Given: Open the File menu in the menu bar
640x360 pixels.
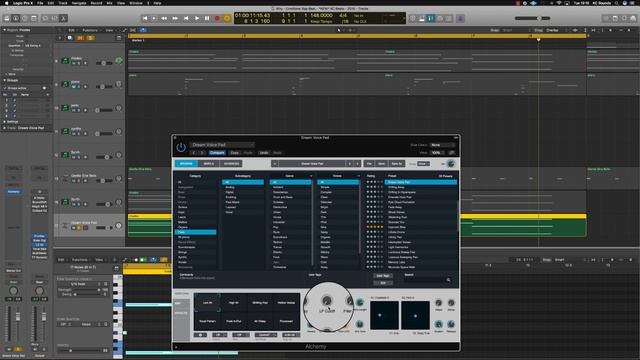Looking at the screenshot, I should coord(40,3).
